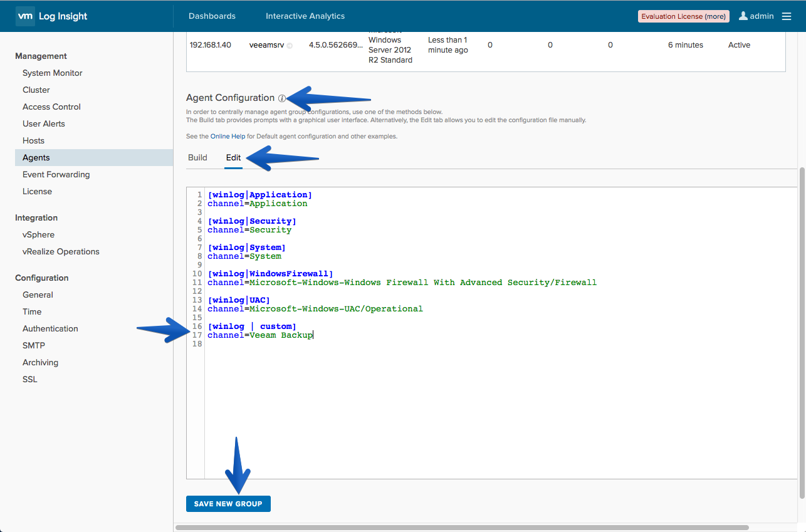
Task: Click the [winlog|System] line
Action: click(x=246, y=248)
